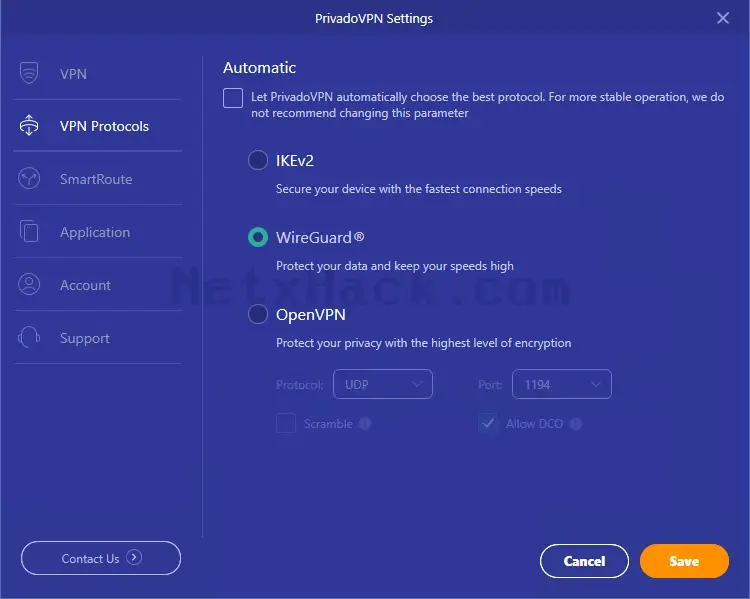750x599 pixels.
Task: Switch to the SmartRoute tab
Action: coord(98,178)
